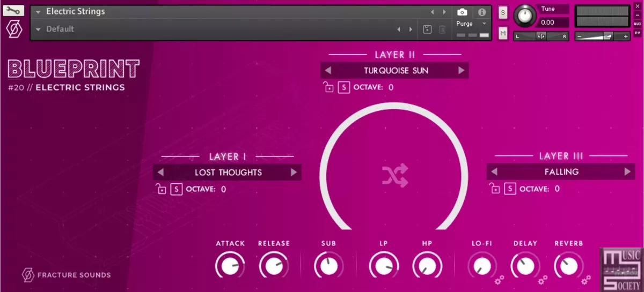Open the Lo-Fi settings gear icon
Image resolution: width=644 pixels, height=292 pixels.
pos(499,280)
